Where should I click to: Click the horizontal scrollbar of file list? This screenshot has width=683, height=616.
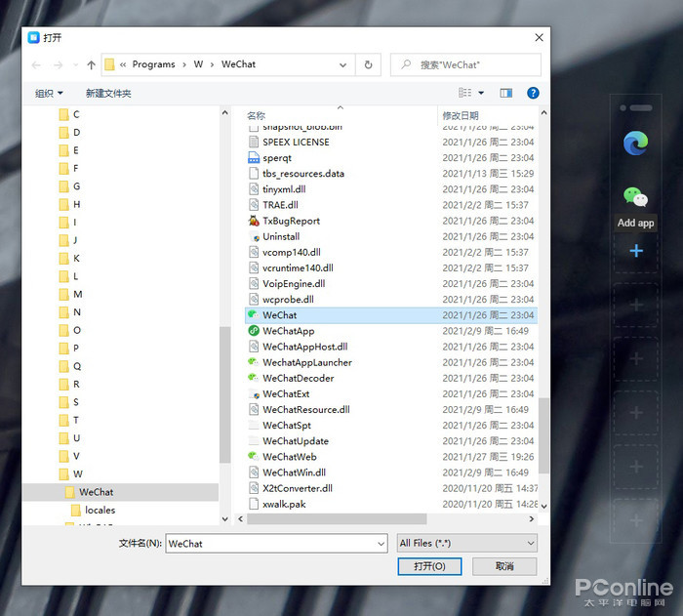(x=337, y=518)
